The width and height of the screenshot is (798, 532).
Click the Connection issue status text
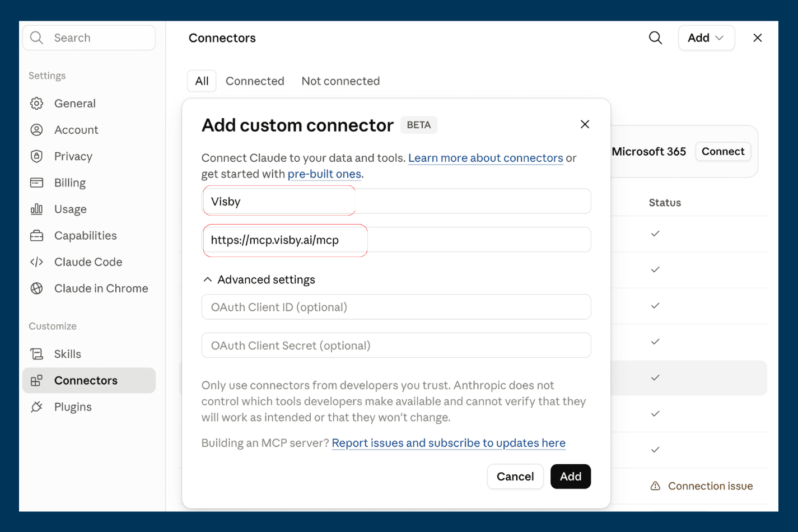point(710,486)
